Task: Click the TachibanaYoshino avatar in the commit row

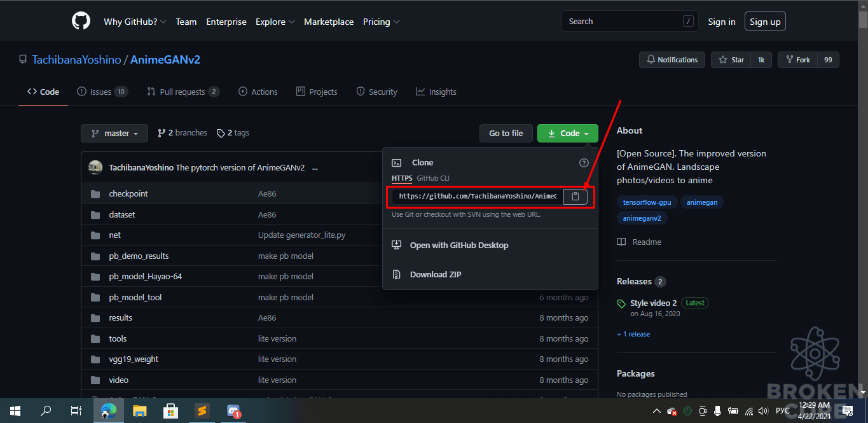Action: 95,167
